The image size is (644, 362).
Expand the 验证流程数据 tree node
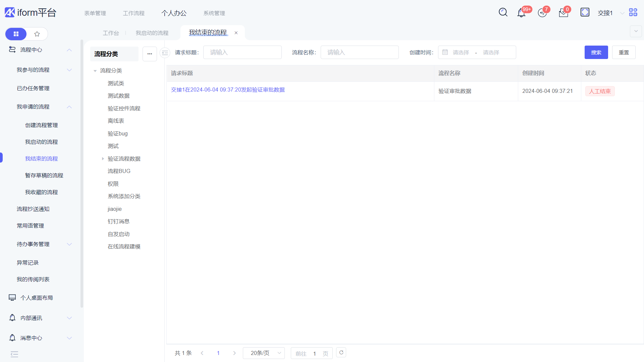[x=103, y=159]
